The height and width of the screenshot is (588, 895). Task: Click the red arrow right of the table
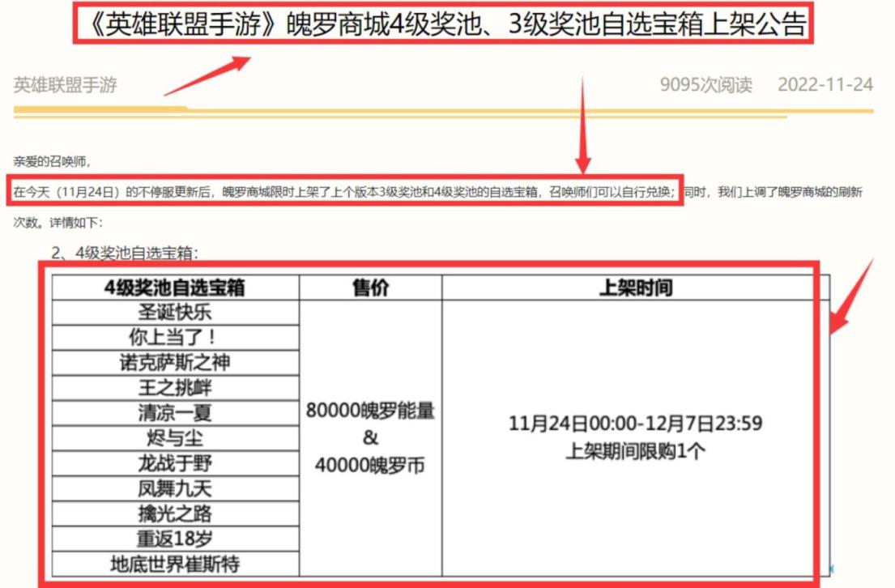click(852, 300)
